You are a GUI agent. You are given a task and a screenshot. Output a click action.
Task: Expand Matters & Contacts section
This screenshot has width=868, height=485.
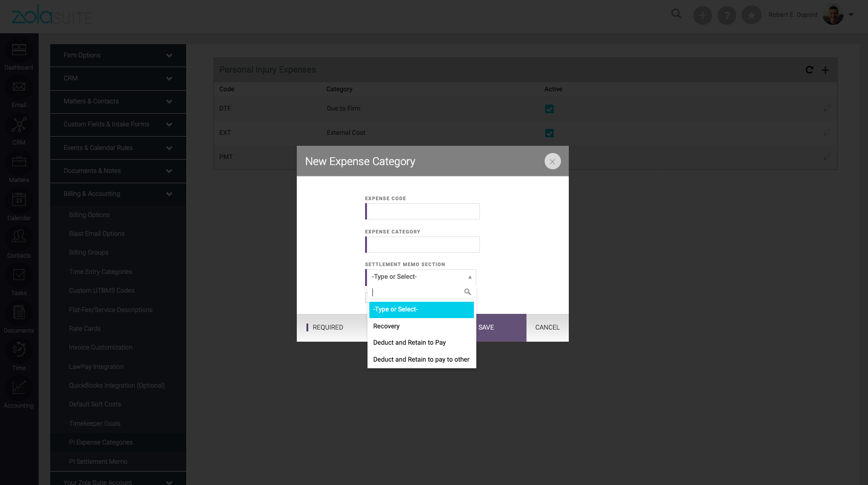(118, 101)
